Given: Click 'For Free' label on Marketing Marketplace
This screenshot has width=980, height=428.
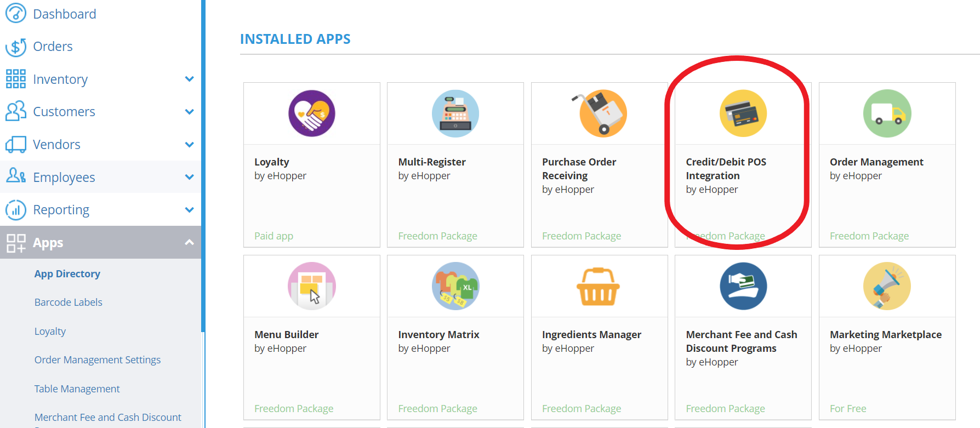Looking at the screenshot, I should [x=848, y=409].
